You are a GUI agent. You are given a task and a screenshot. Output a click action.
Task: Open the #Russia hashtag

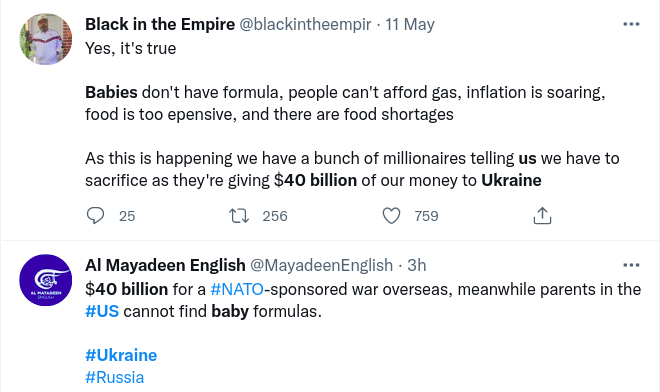114,377
